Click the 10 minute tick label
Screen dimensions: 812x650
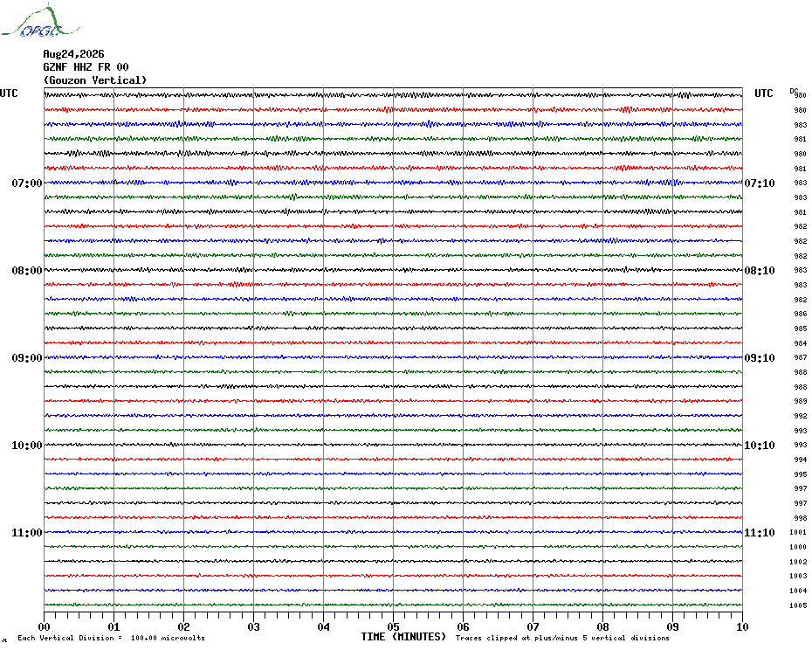pyautogui.click(x=742, y=626)
